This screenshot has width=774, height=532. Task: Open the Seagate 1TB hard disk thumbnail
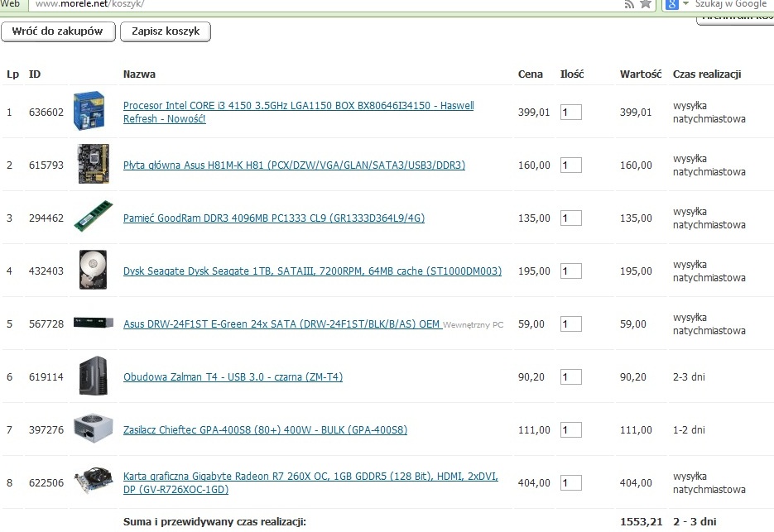click(x=93, y=270)
